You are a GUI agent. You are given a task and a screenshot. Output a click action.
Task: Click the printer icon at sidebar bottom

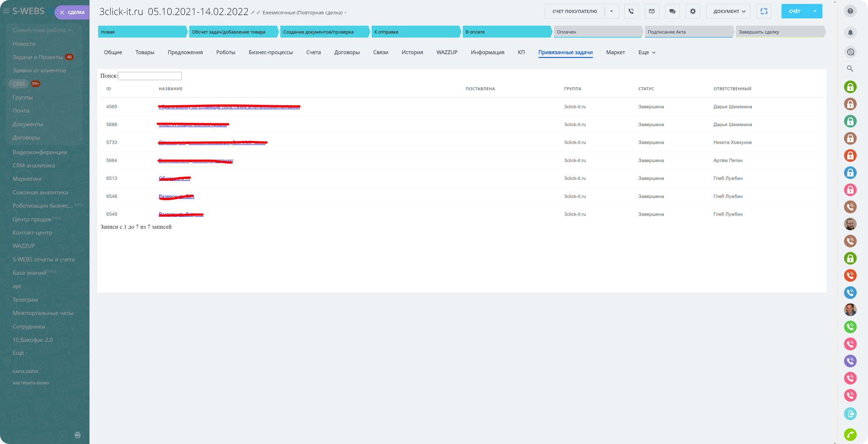[77, 435]
